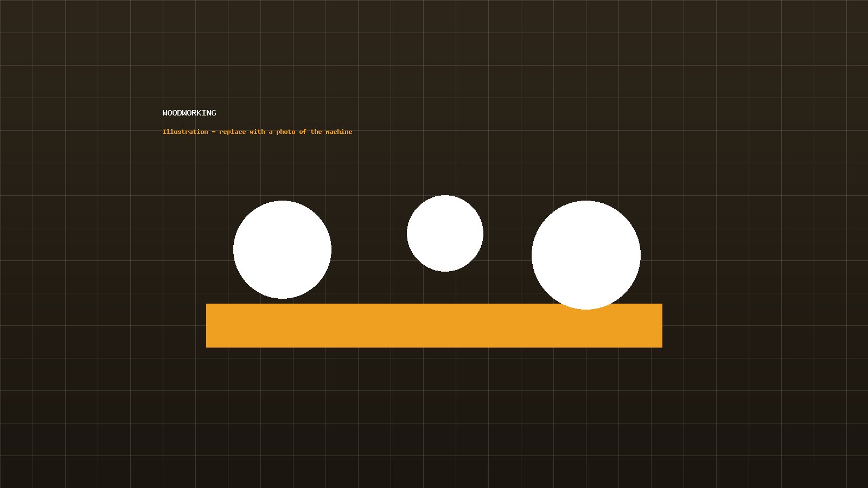Select the orange rectangle bar
The image size is (868, 488).
point(434,325)
